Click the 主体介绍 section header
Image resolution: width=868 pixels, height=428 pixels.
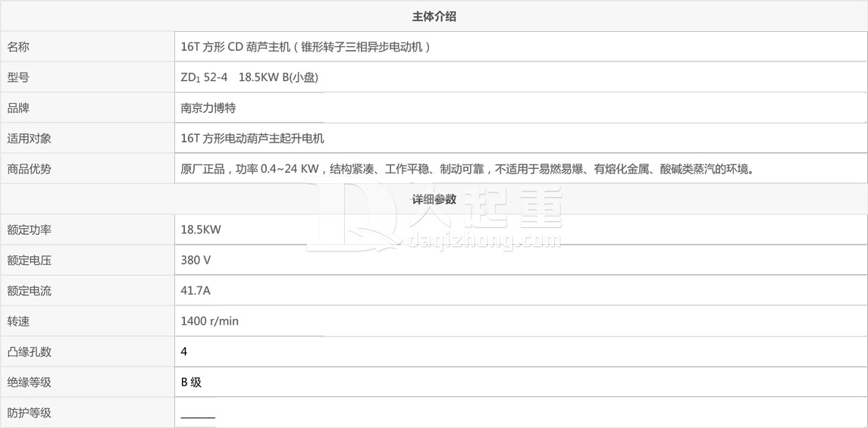coord(434,17)
